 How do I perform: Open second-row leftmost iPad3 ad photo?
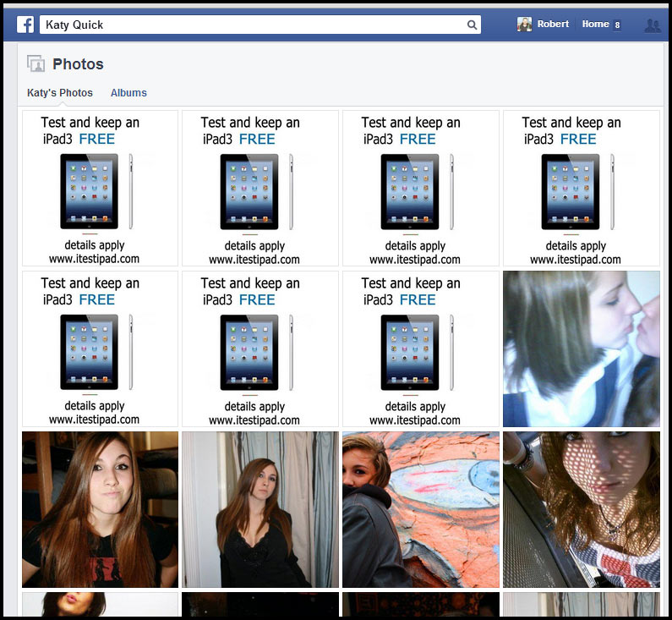(x=100, y=348)
